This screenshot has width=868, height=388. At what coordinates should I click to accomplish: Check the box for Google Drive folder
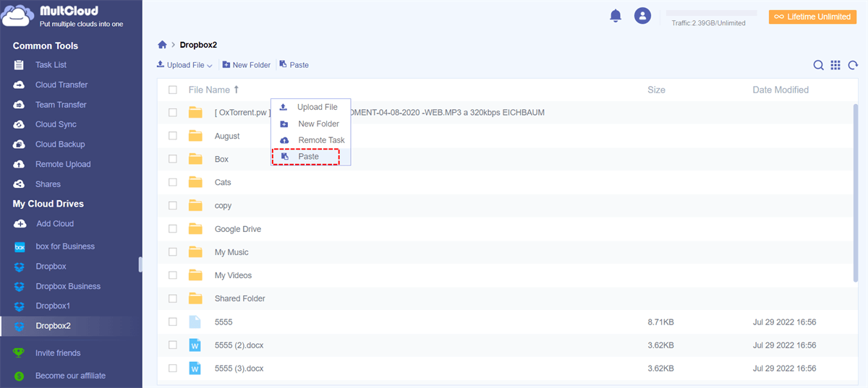pos(173,228)
